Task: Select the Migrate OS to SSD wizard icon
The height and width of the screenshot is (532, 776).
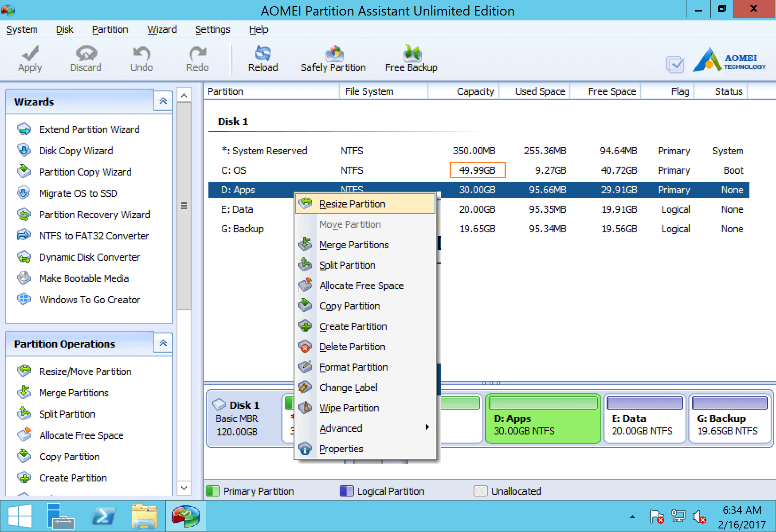Action: 24,193
